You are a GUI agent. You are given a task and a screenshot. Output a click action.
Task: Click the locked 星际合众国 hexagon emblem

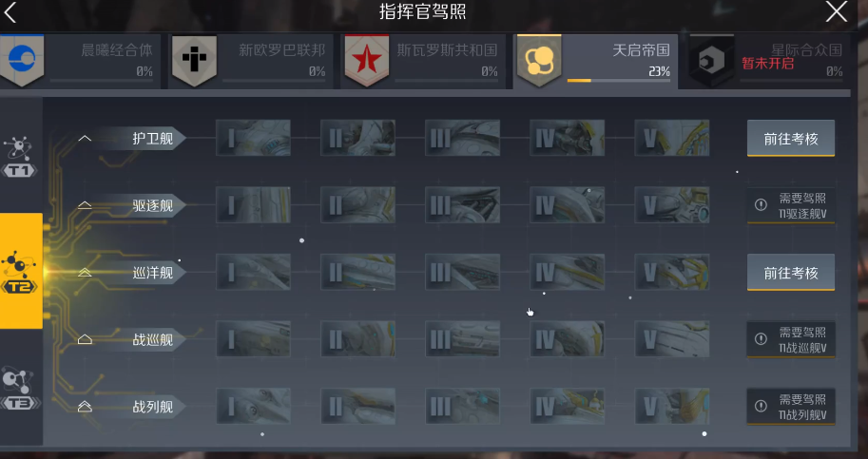(x=711, y=60)
